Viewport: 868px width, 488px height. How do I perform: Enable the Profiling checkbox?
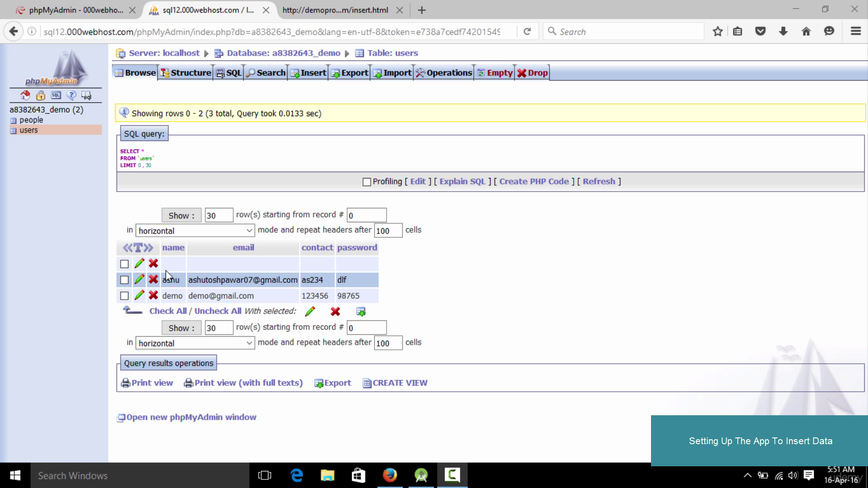point(367,182)
